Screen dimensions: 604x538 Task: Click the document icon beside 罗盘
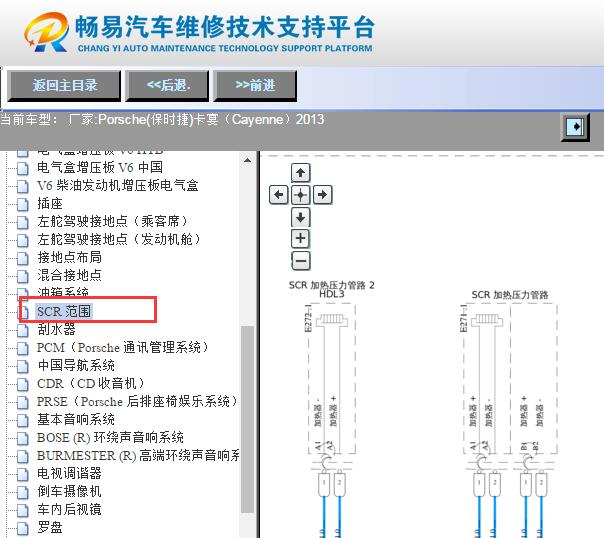pyautogui.click(x=23, y=528)
